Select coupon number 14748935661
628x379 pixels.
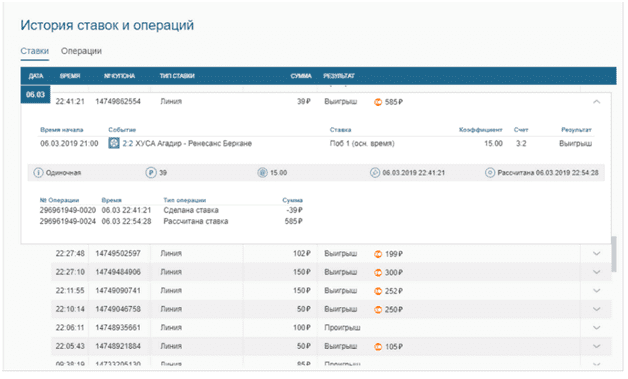[x=118, y=327]
